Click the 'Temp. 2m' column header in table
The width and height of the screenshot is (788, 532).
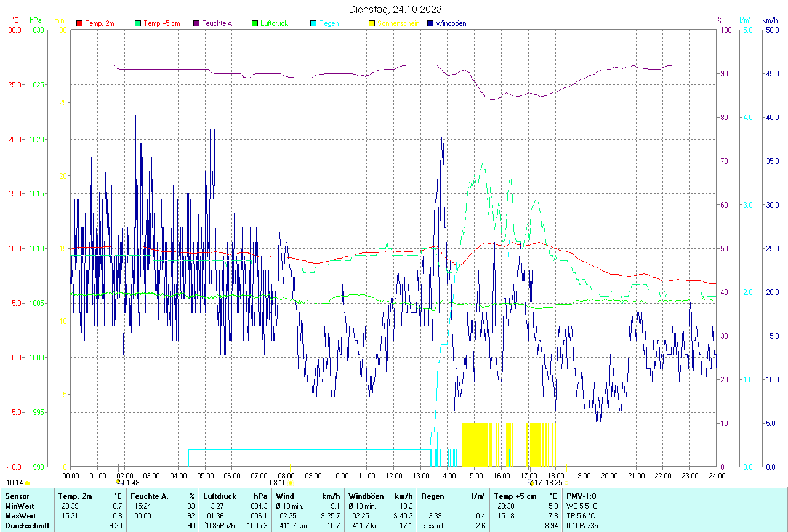pos(75,496)
